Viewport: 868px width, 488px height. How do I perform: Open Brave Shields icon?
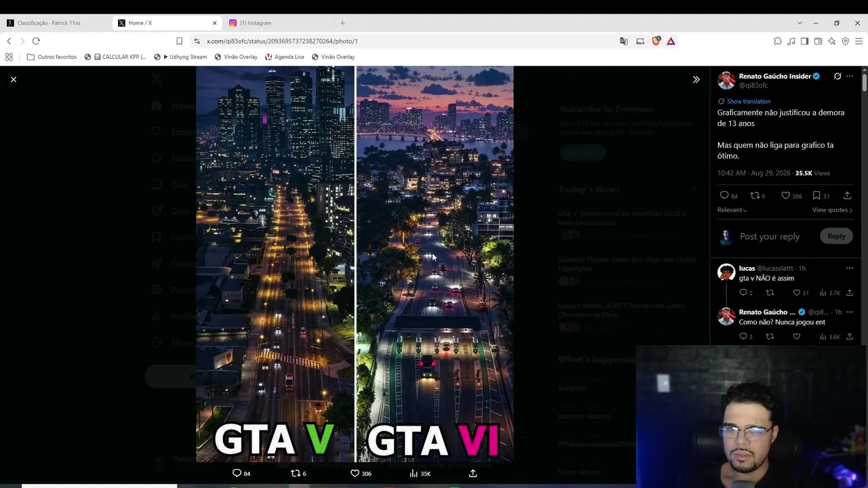coord(656,41)
